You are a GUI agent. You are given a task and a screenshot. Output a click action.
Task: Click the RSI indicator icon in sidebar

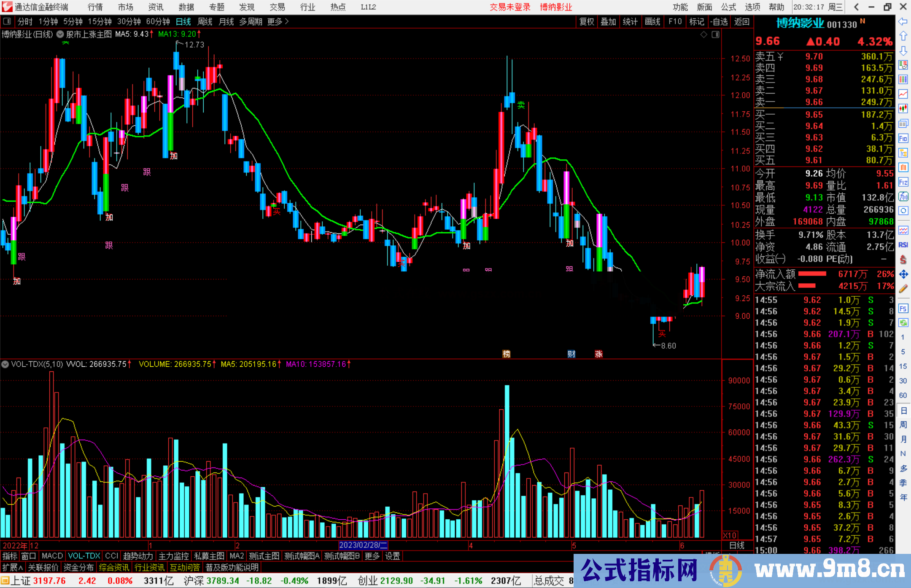point(903,245)
